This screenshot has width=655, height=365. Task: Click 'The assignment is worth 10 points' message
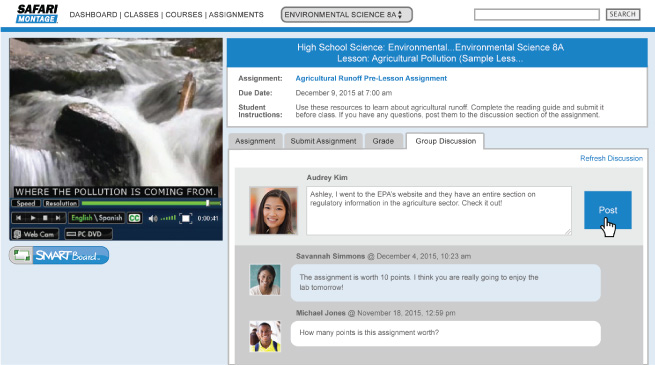446,282
